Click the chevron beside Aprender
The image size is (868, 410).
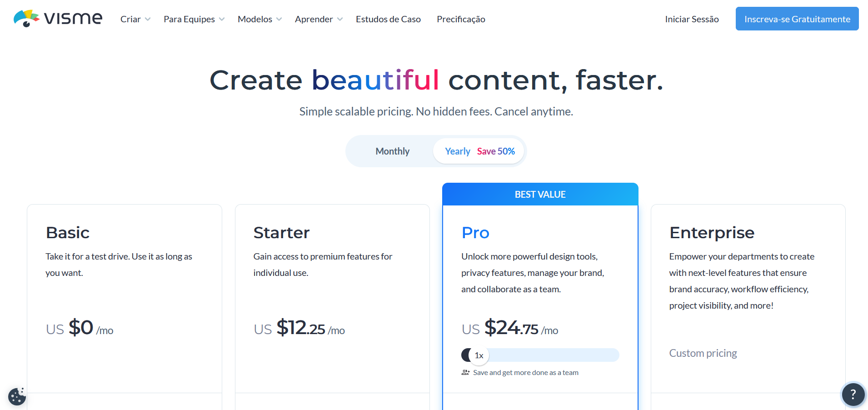pos(340,19)
